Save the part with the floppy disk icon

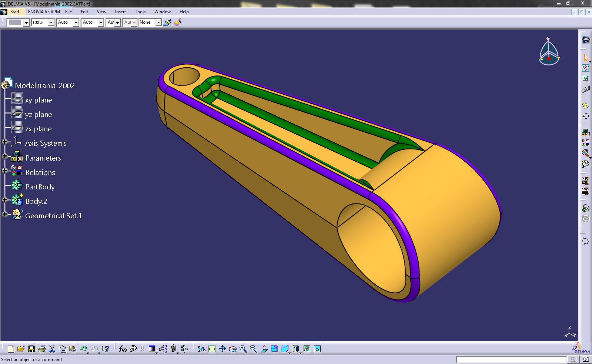tap(31, 349)
